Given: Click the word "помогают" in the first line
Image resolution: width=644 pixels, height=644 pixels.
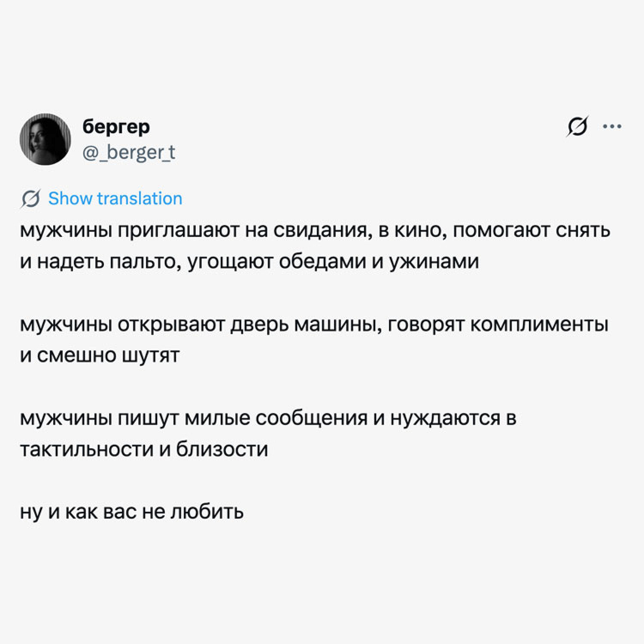Looking at the screenshot, I should (x=501, y=231).
